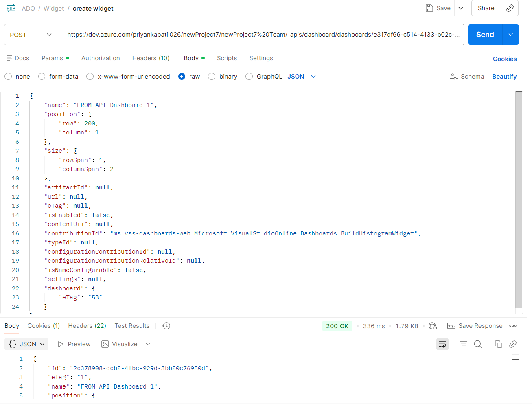Viewport: 532px width, 404px height.
Task: Click the network globe lock icon
Action: pos(433,326)
